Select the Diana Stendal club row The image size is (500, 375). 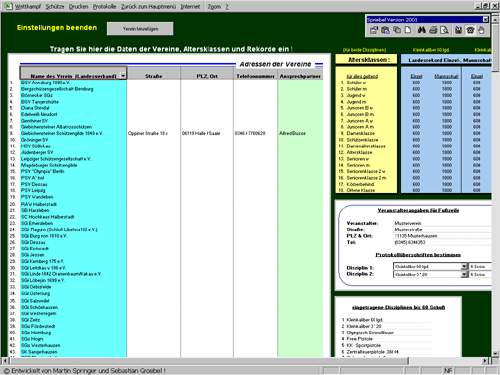point(73,108)
